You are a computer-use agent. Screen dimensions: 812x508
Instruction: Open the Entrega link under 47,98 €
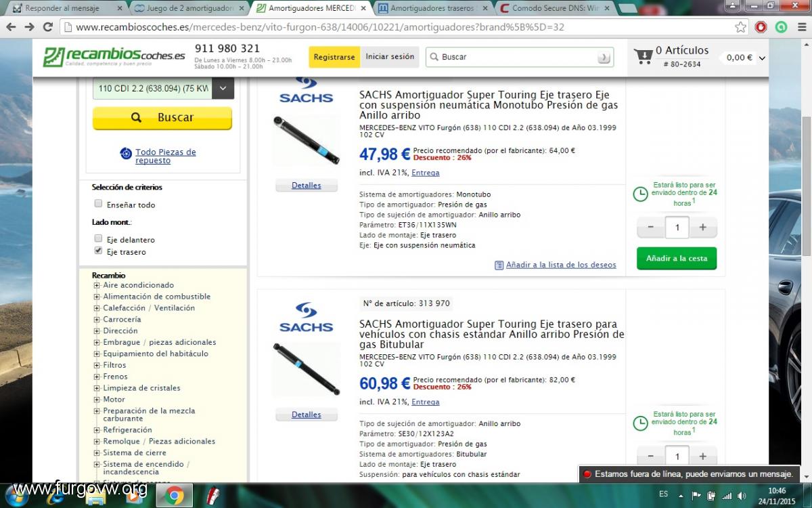pyautogui.click(x=425, y=173)
